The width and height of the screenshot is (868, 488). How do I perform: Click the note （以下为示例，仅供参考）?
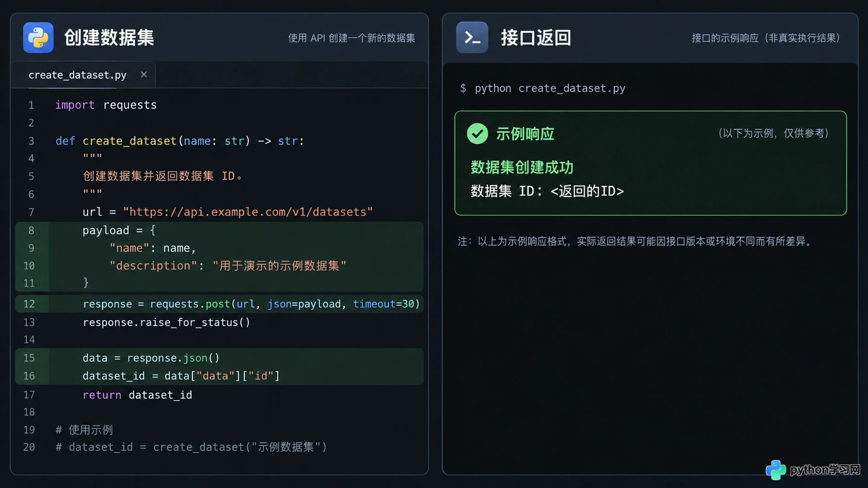click(x=773, y=133)
